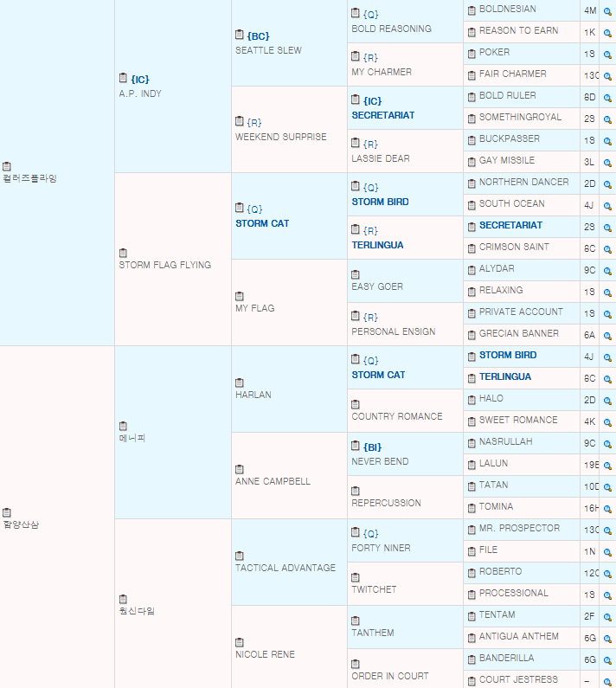Screen dimensions: 616x688
Task: Click the magnifier icon in the NASRULLAH row
Action: [x=607, y=443]
